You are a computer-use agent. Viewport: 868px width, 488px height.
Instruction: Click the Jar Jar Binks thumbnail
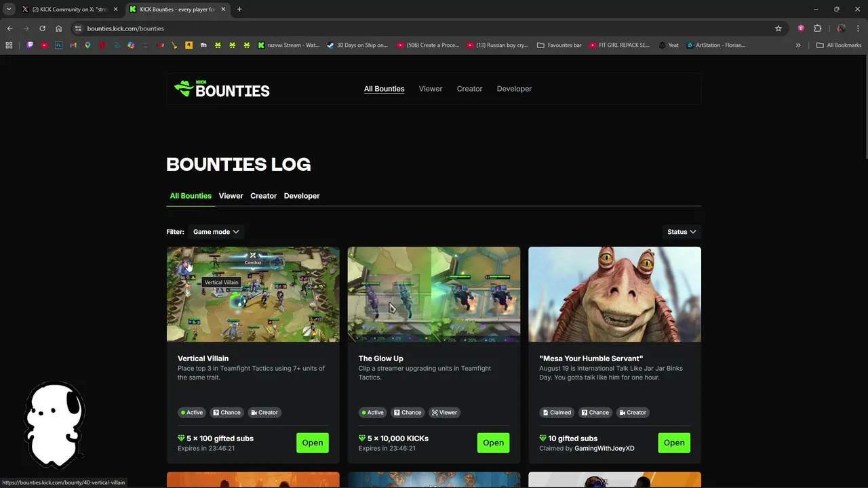pyautogui.click(x=614, y=294)
